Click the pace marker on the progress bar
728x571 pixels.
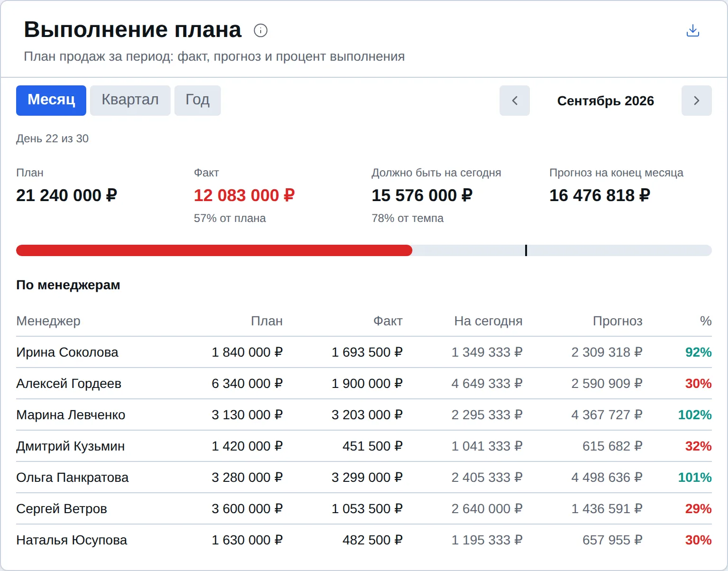click(526, 250)
